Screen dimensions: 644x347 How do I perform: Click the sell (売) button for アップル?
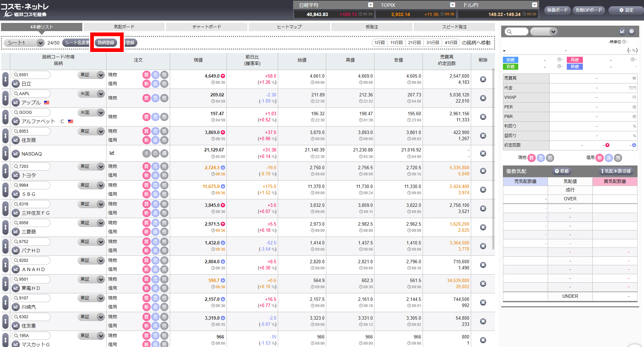pos(155,98)
